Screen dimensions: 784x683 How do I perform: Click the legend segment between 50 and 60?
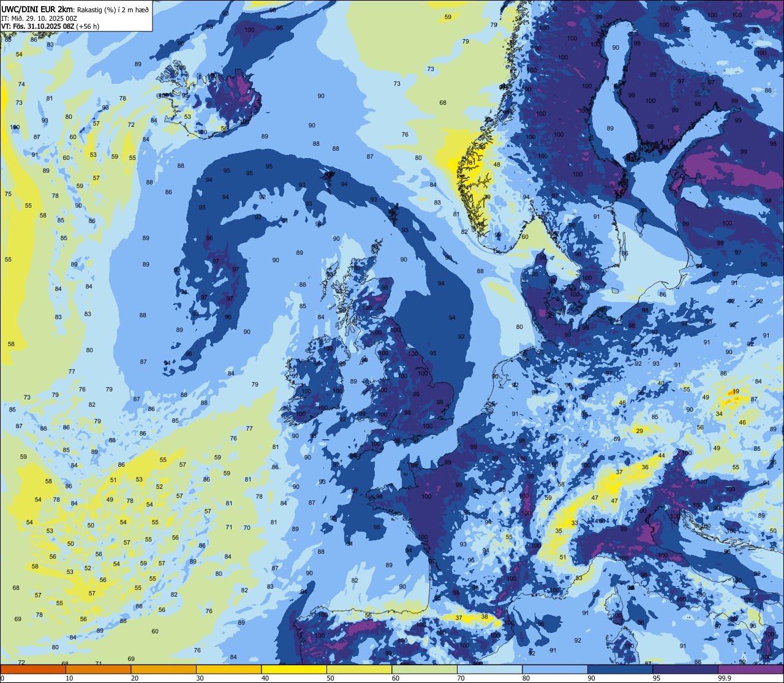(359, 669)
